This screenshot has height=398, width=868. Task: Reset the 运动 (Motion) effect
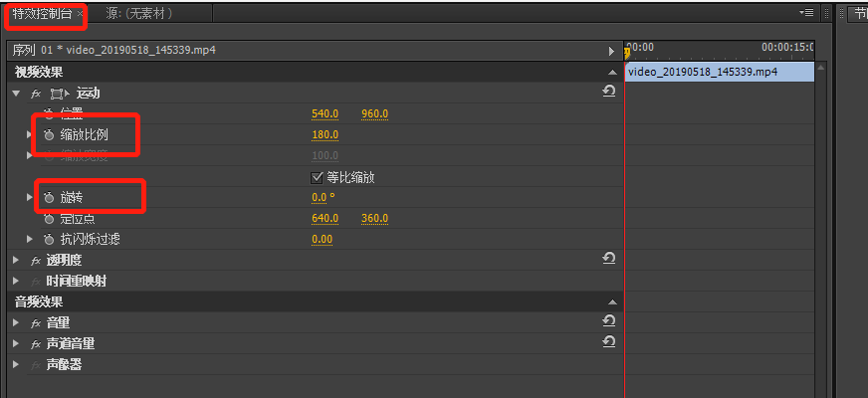point(609,92)
